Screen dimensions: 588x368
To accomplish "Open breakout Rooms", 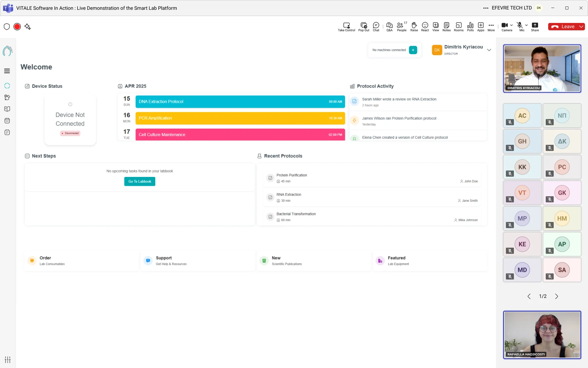I will pyautogui.click(x=459, y=27).
